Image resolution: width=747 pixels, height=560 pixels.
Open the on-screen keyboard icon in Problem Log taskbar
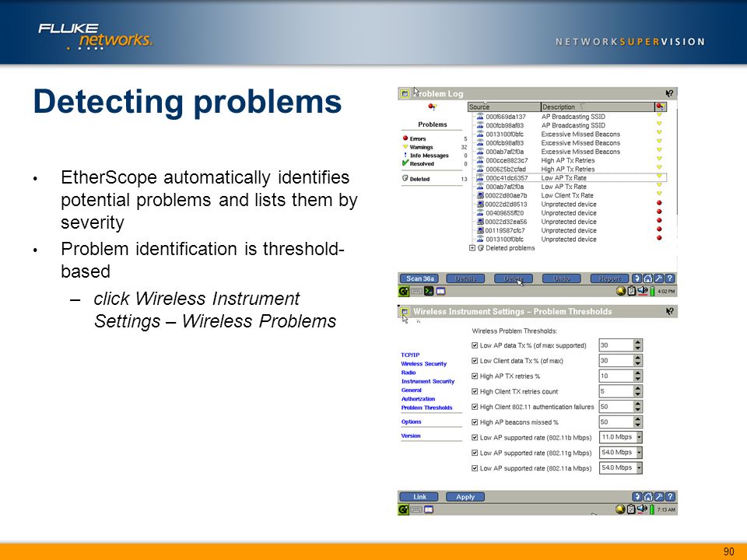pyautogui.click(x=416, y=291)
